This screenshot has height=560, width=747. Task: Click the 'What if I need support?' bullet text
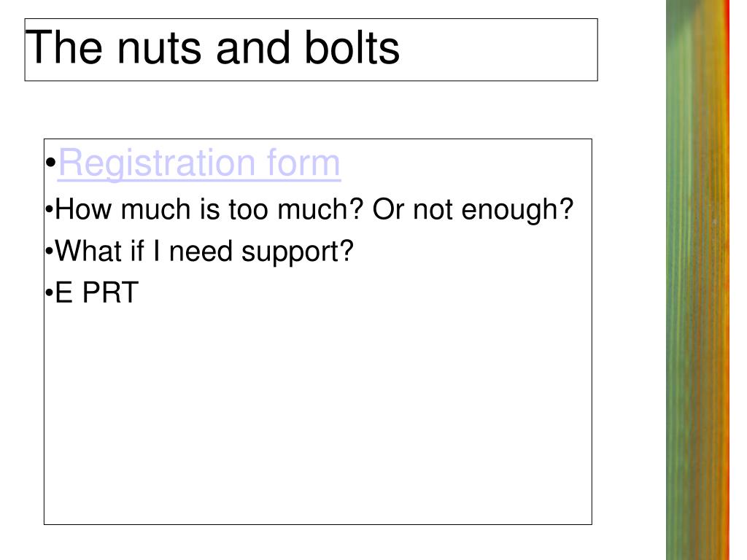204,252
